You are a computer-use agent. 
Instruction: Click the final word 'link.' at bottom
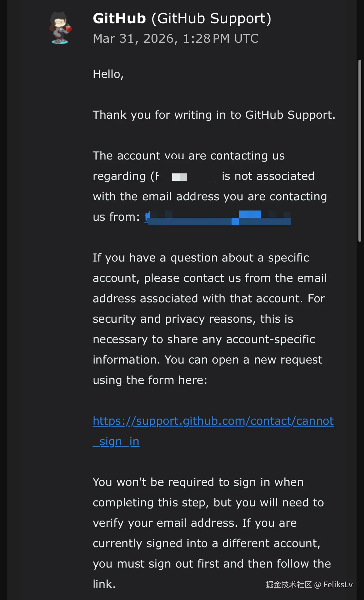(104, 584)
